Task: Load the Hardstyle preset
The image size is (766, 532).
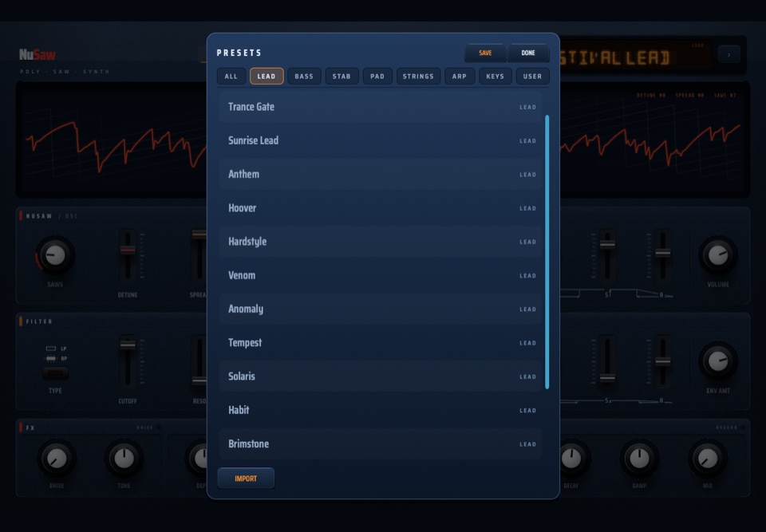Action: coord(381,242)
